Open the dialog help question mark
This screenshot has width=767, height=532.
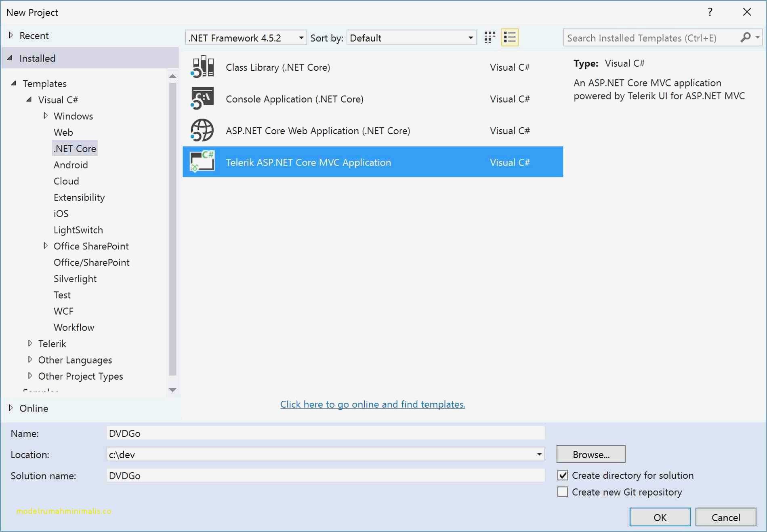pyautogui.click(x=710, y=12)
